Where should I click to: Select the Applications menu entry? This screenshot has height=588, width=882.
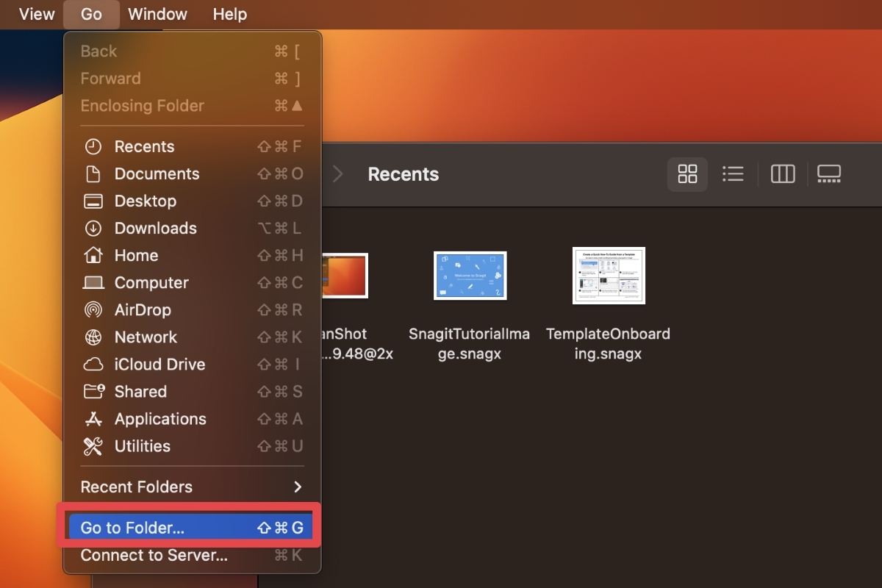click(x=160, y=419)
